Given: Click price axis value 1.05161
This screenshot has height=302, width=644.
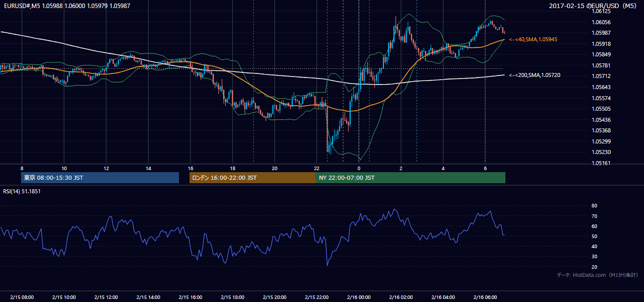Looking at the screenshot, I should coord(601,163).
